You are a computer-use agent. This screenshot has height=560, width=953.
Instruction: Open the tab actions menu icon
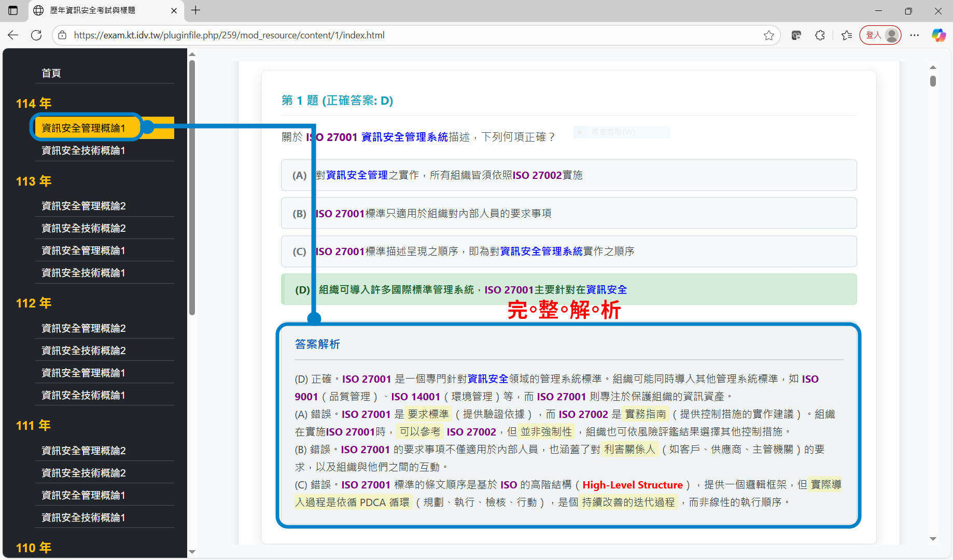[x=13, y=10]
